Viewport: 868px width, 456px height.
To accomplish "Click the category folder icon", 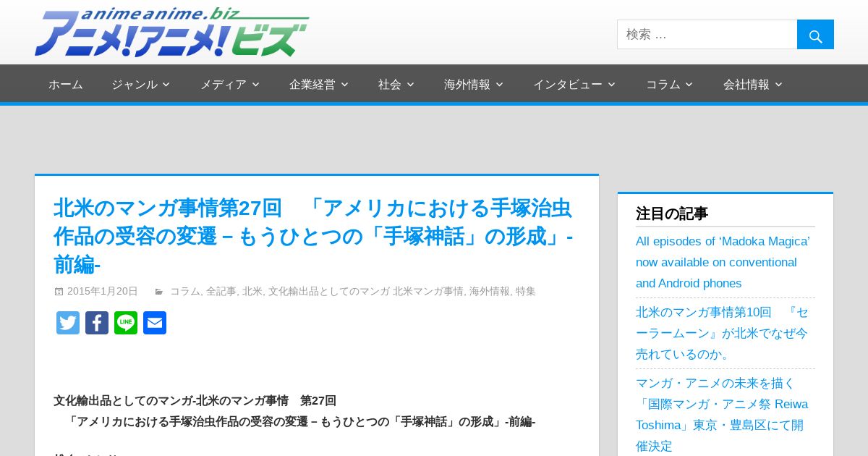I will coord(159,292).
